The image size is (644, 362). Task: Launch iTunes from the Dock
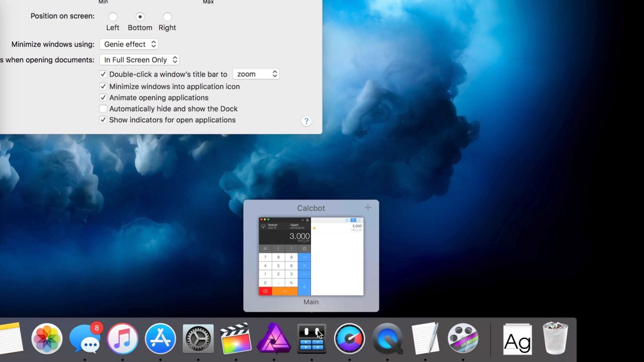coord(122,338)
